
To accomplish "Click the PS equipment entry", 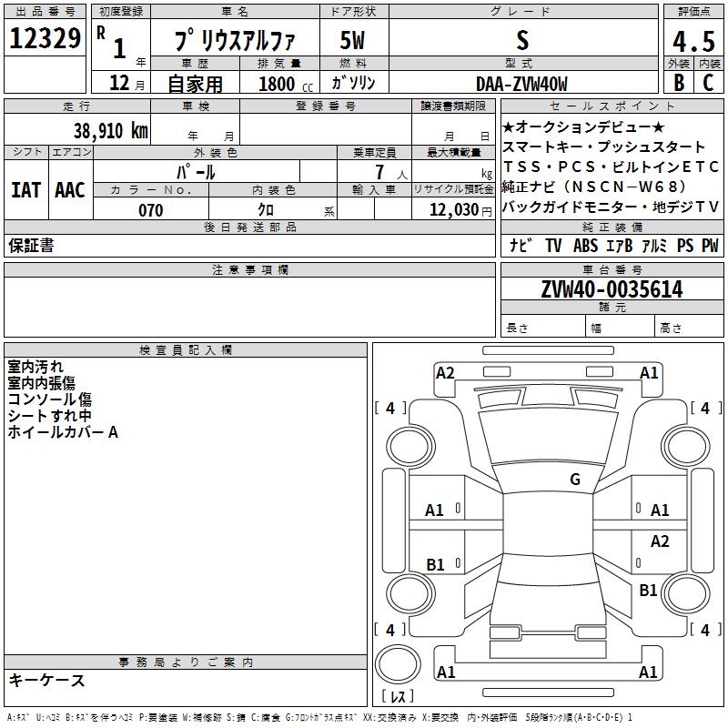I will [x=685, y=245].
